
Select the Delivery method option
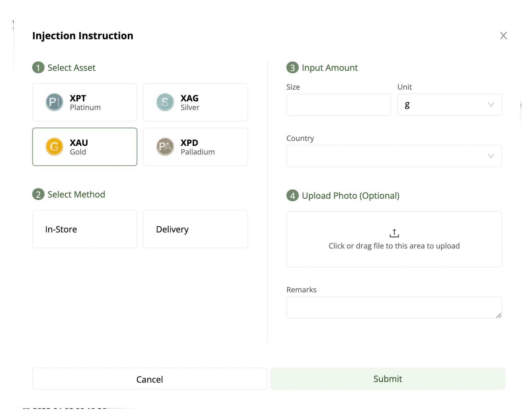[195, 229]
